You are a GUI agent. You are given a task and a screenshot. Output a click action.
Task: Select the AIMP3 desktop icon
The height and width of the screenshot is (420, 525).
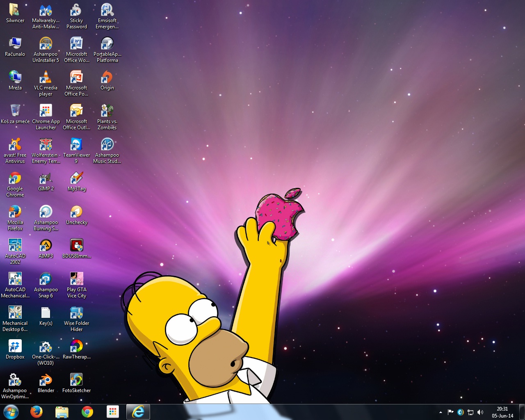tap(46, 246)
